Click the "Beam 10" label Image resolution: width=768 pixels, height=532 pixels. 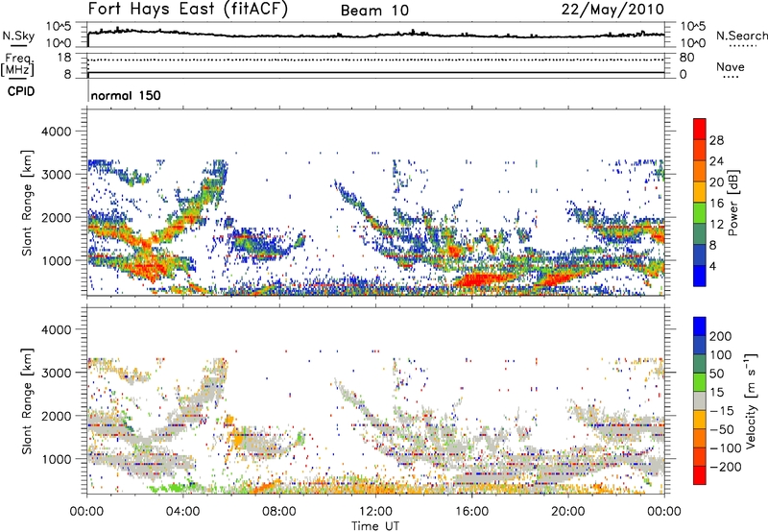374,11
